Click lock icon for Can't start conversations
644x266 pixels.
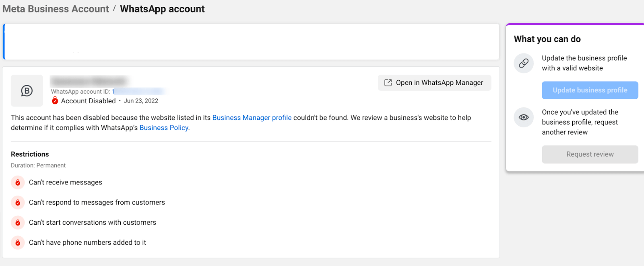pos(18,223)
